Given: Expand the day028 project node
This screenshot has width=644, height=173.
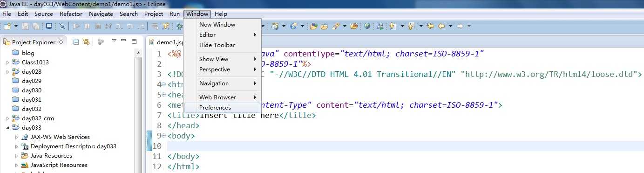Looking at the screenshot, I should [7, 71].
